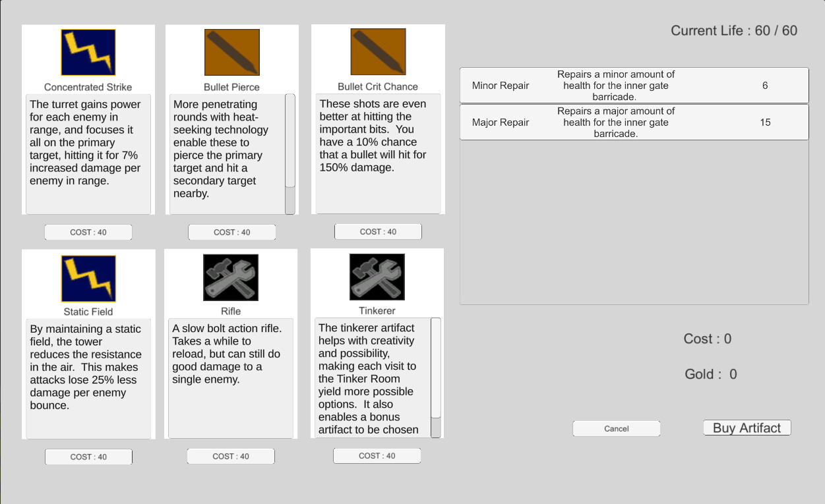This screenshot has height=504, width=825.
Task: Choose the Bullet Crit Chance icon
Action: (378, 51)
